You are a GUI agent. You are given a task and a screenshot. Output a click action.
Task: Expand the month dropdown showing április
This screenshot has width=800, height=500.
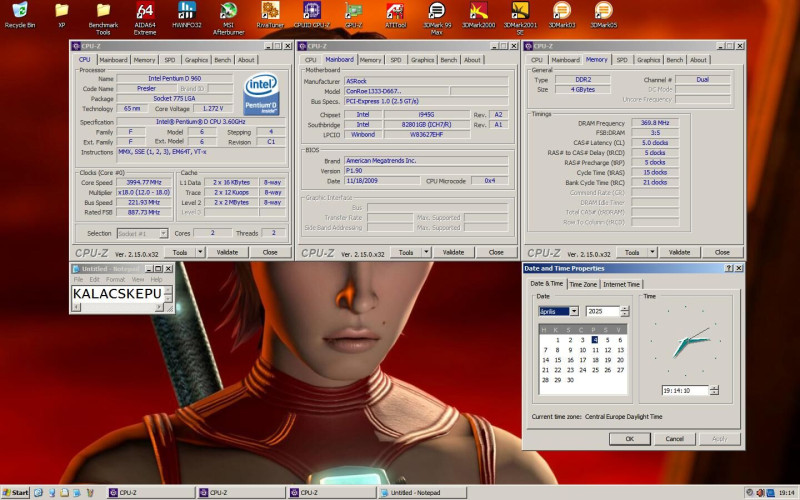pos(574,311)
